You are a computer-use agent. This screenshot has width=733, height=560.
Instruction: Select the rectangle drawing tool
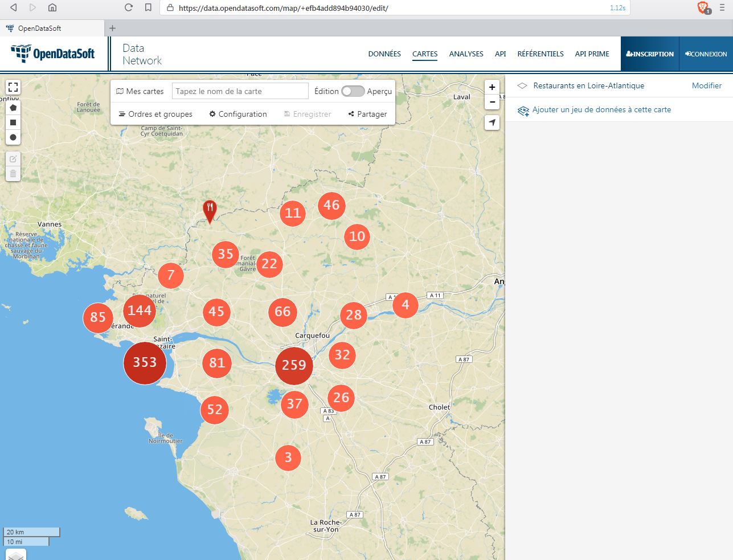(13, 122)
